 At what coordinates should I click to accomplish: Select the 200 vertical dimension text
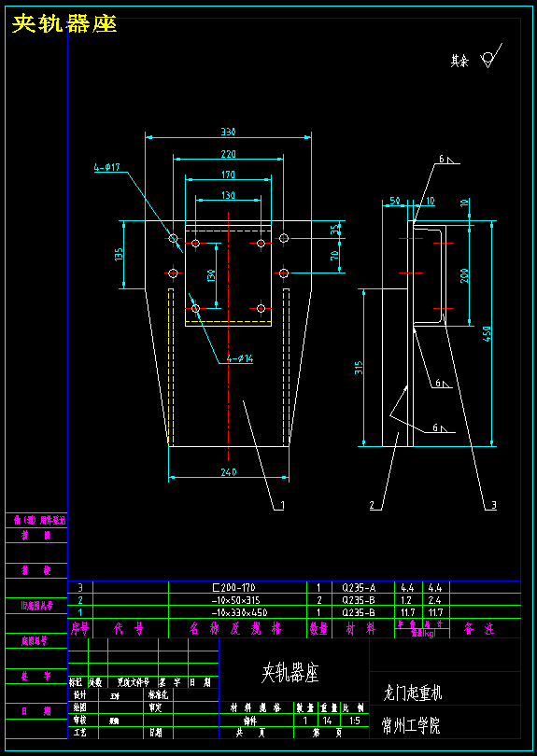pyautogui.click(x=465, y=274)
